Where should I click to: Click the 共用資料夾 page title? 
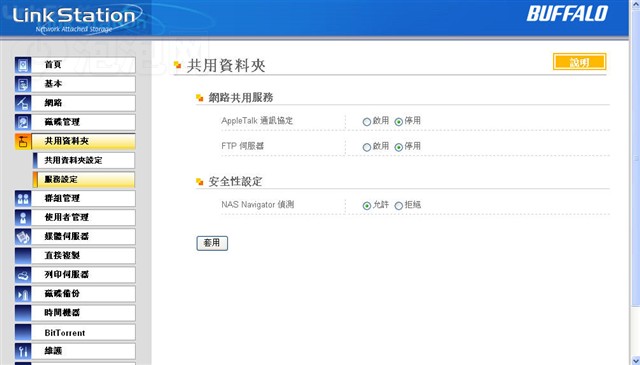[x=226, y=66]
